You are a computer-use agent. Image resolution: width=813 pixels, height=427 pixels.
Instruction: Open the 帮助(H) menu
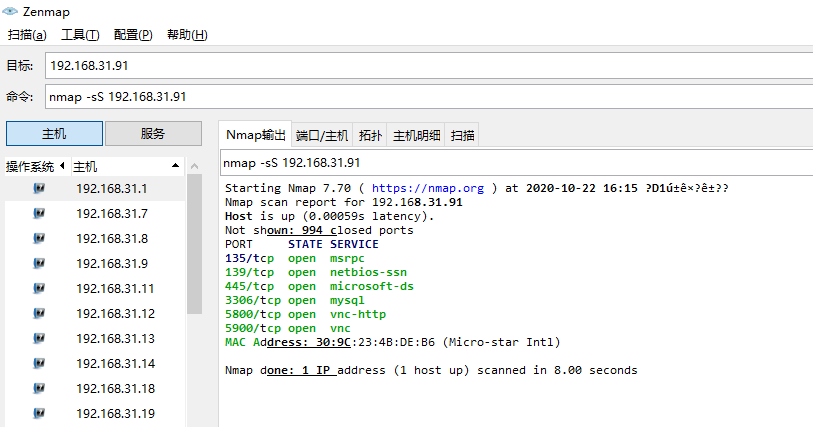[x=187, y=35]
